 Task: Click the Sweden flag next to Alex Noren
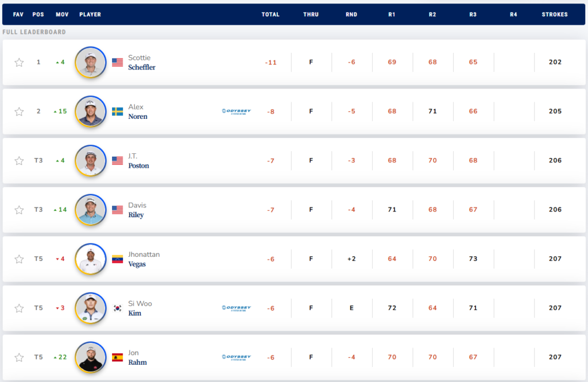117,111
